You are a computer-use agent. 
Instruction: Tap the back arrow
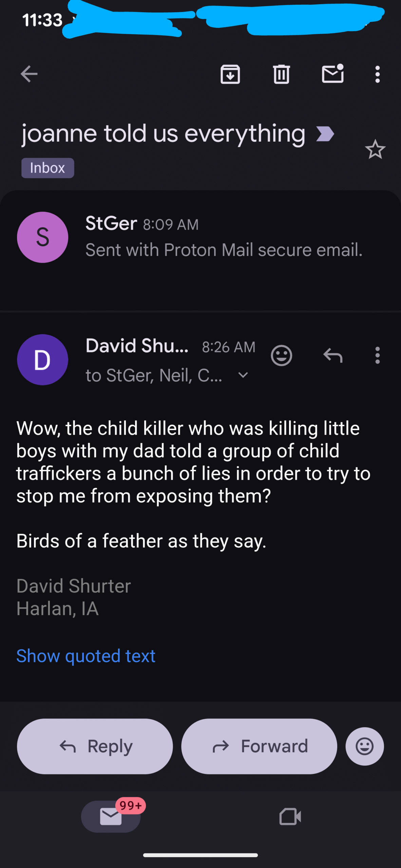pos(29,74)
